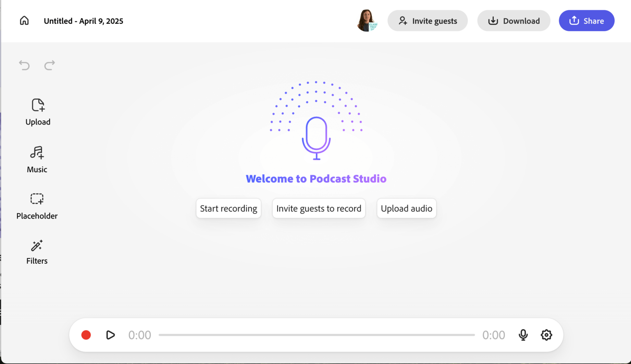Choose Upload audio from welcome screen
This screenshot has height=364, width=631.
(406, 208)
